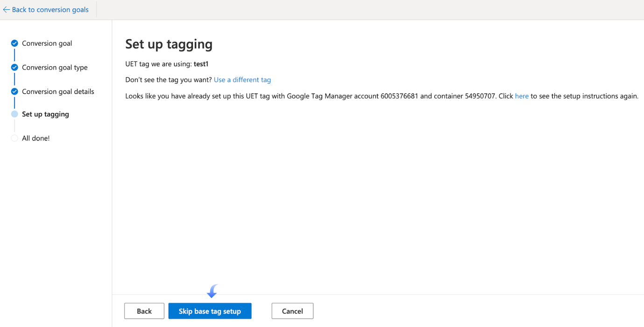Click the test1 UET tag name
This screenshot has height=327, width=644.
201,64
